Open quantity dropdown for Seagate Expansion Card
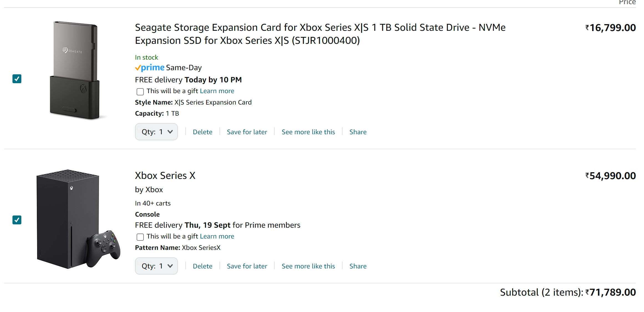 (156, 132)
